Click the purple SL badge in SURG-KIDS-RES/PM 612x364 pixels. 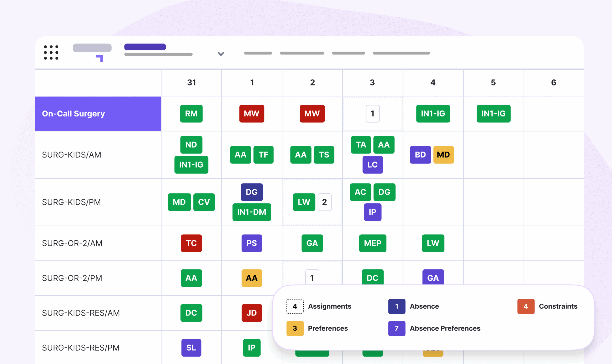pyautogui.click(x=191, y=348)
